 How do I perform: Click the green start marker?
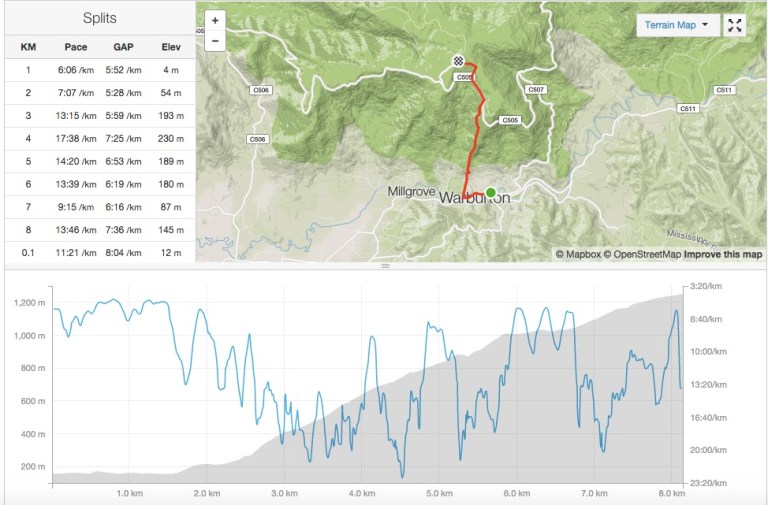pos(490,192)
